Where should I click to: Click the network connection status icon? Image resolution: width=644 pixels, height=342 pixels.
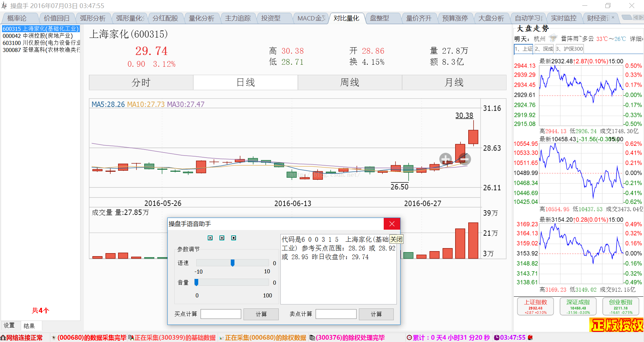point(3,338)
